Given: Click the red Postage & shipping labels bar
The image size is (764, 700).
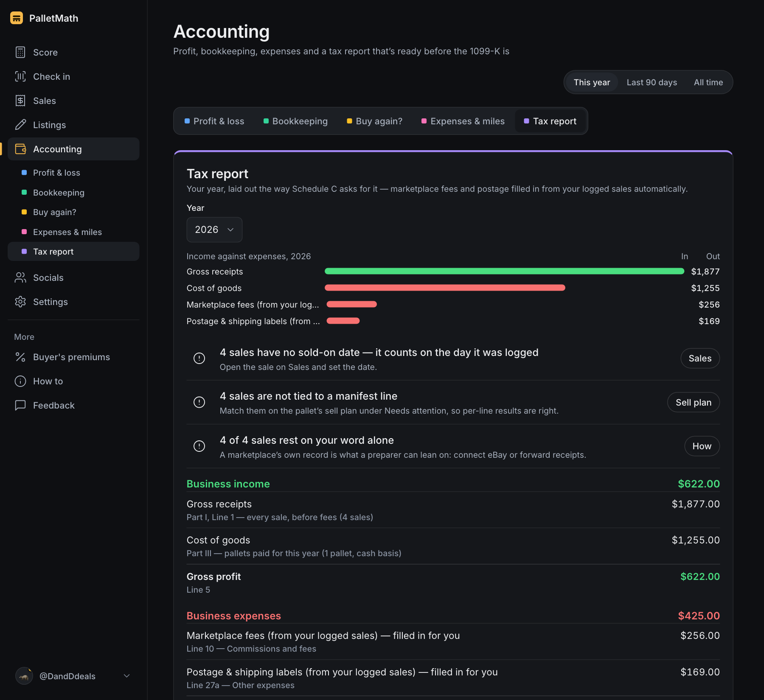Looking at the screenshot, I should tap(343, 321).
